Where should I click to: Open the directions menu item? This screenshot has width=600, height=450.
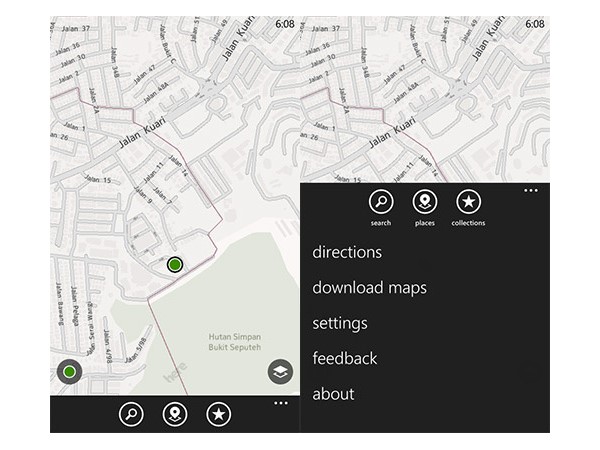pos(347,252)
